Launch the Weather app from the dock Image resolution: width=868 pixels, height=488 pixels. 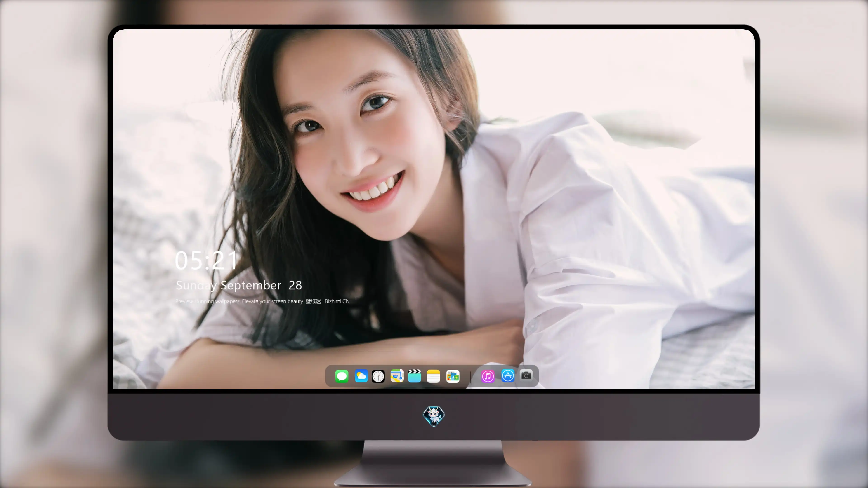[x=361, y=376]
